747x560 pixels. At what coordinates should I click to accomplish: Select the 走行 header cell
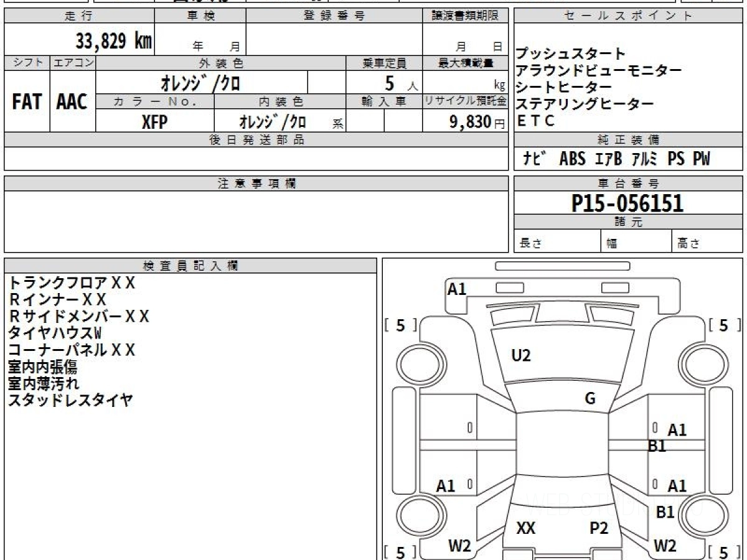[x=79, y=16]
